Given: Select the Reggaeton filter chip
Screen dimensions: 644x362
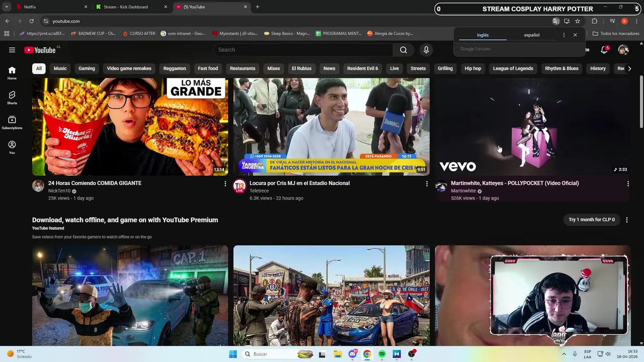Looking at the screenshot, I should (175, 68).
